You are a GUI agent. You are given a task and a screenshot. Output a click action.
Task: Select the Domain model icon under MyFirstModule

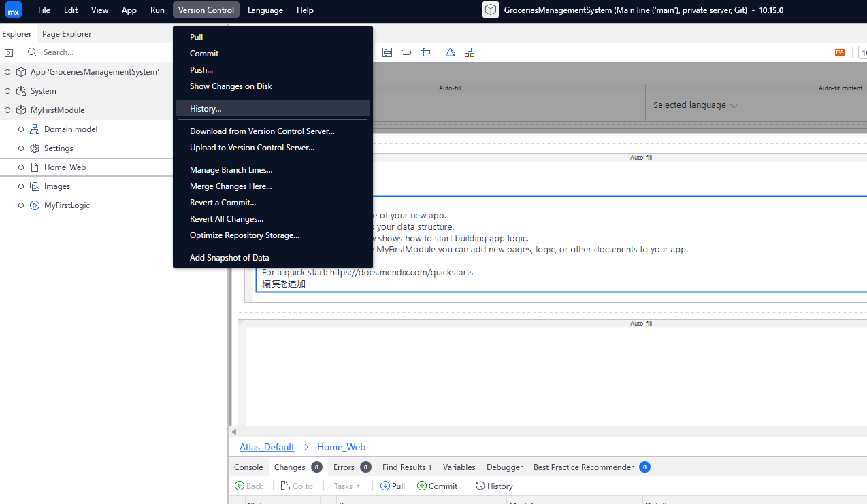pyautogui.click(x=34, y=129)
